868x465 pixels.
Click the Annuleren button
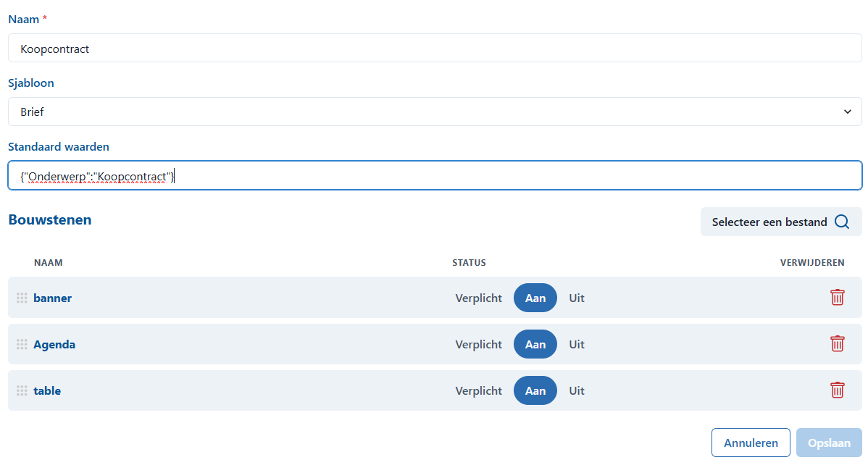point(751,443)
